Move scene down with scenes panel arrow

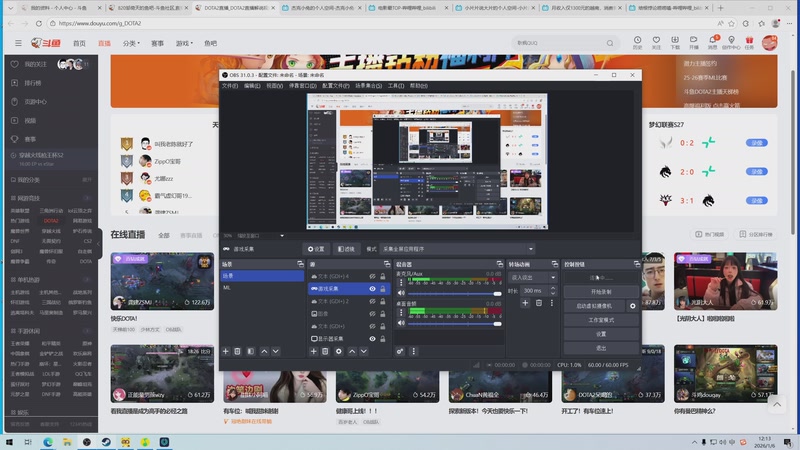pos(276,351)
